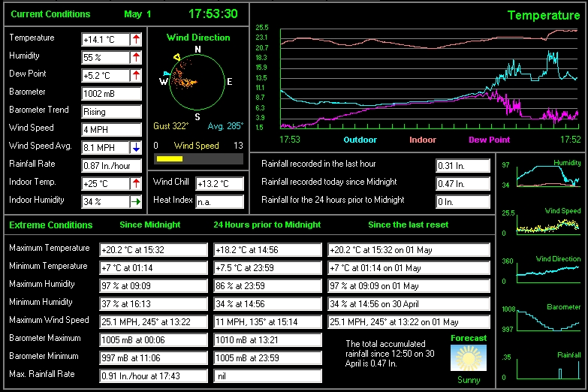
Task: Click the green right arrow for Indoor Humidity
Action: click(136, 201)
